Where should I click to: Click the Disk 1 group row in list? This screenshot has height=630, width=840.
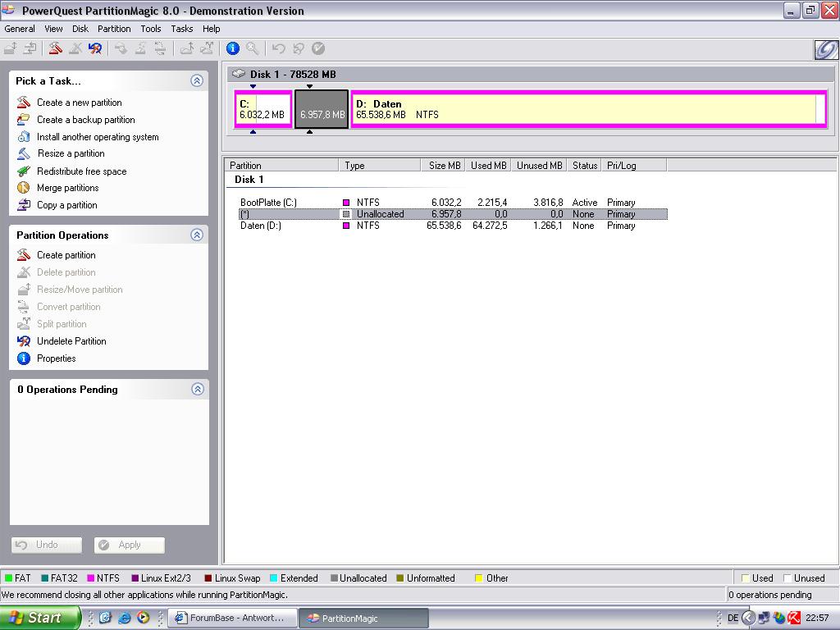click(x=249, y=180)
